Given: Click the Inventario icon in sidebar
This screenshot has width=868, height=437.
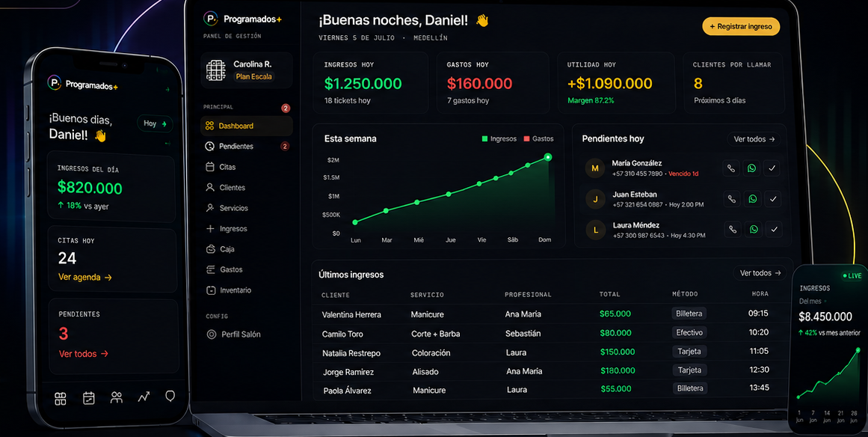Looking at the screenshot, I should [210, 290].
